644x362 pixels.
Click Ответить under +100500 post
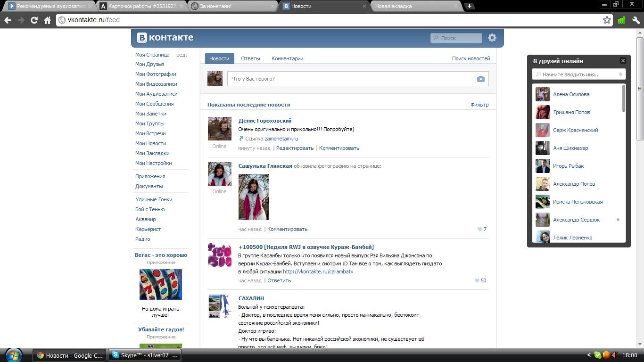pyautogui.click(x=279, y=280)
